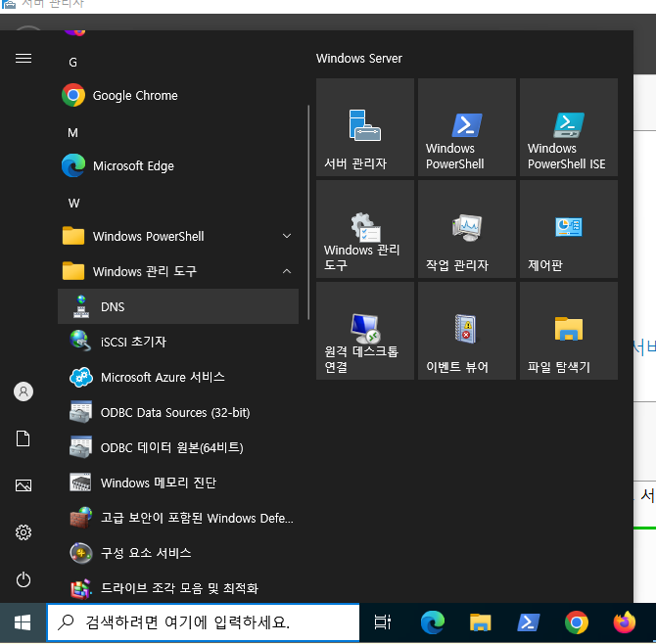
Task: Click the 서버 관리자 tile
Action: coord(365,127)
